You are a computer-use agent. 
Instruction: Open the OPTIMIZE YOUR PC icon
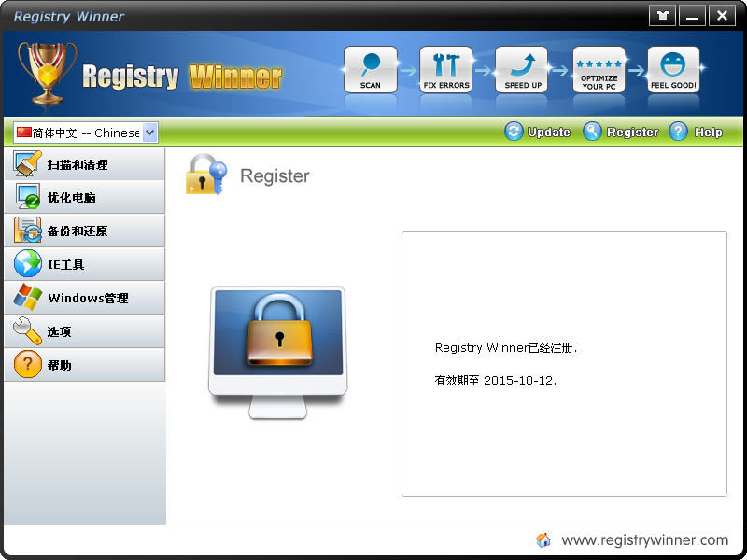[599, 69]
